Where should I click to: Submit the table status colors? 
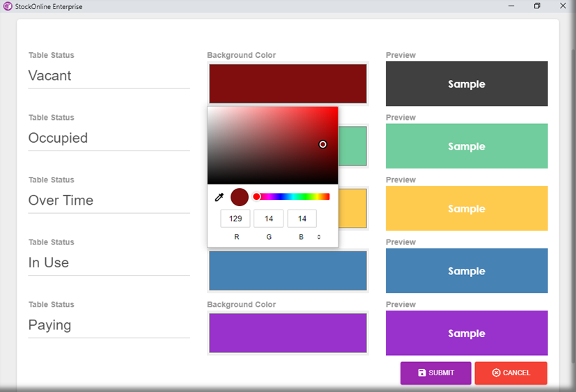pos(435,373)
